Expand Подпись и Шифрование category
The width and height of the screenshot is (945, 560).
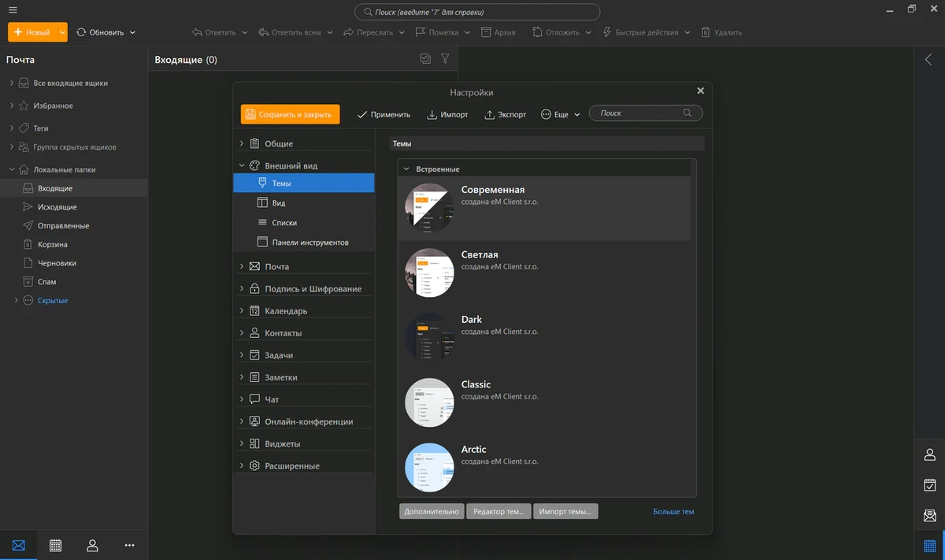(242, 289)
